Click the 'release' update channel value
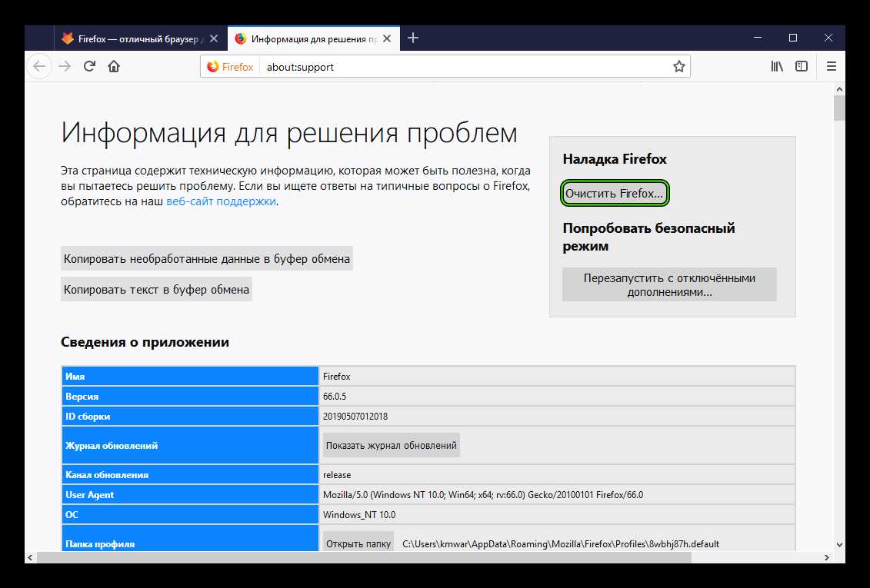870x588 pixels. pos(337,475)
